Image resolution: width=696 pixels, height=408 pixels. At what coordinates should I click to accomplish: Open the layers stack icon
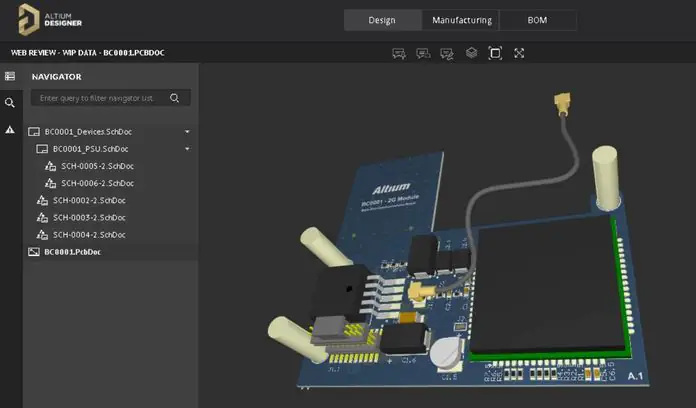point(471,53)
